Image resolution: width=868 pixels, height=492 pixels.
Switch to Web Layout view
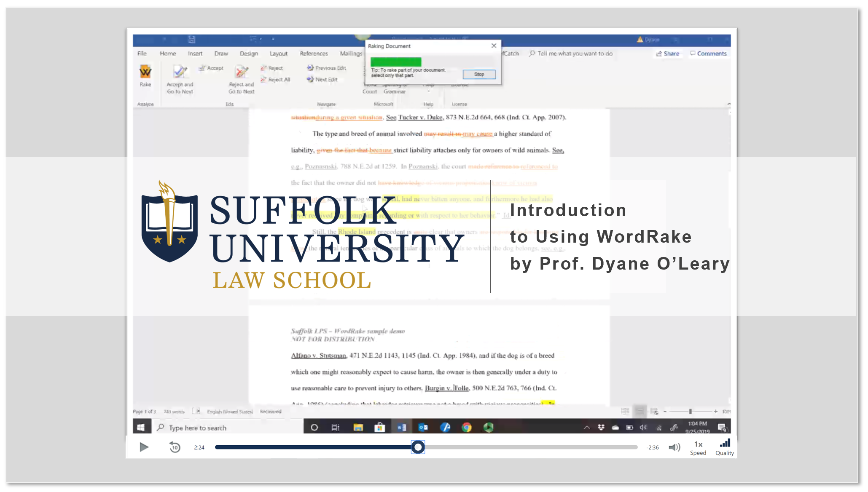tap(654, 411)
